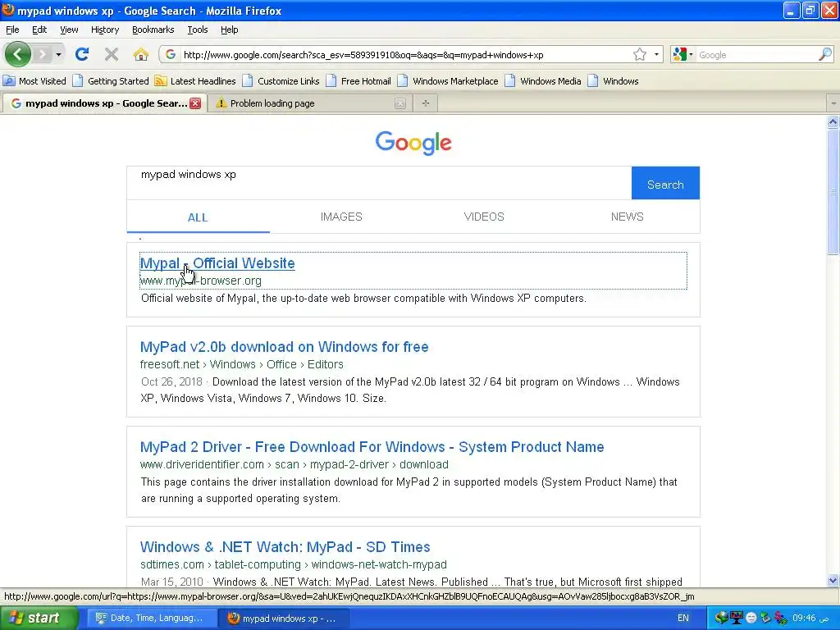Click the 09:46 system clock
The image size is (840, 630).
point(812,618)
